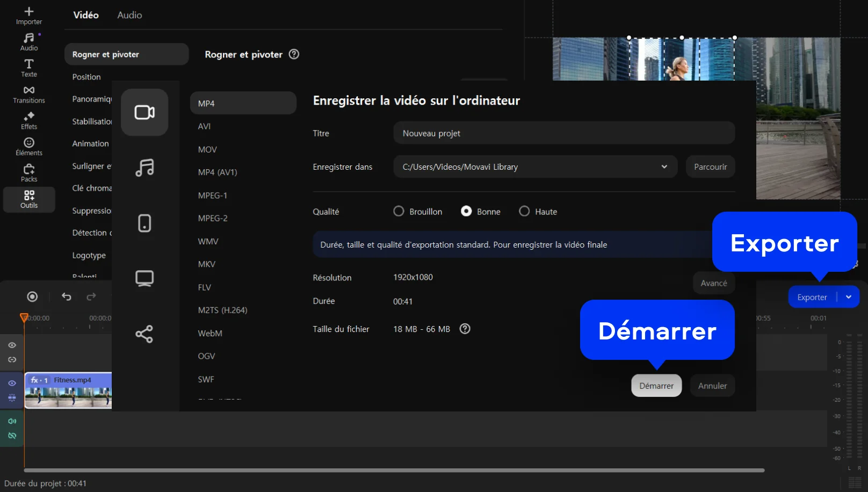Click the Titre text field
868x492 pixels.
[x=564, y=133]
